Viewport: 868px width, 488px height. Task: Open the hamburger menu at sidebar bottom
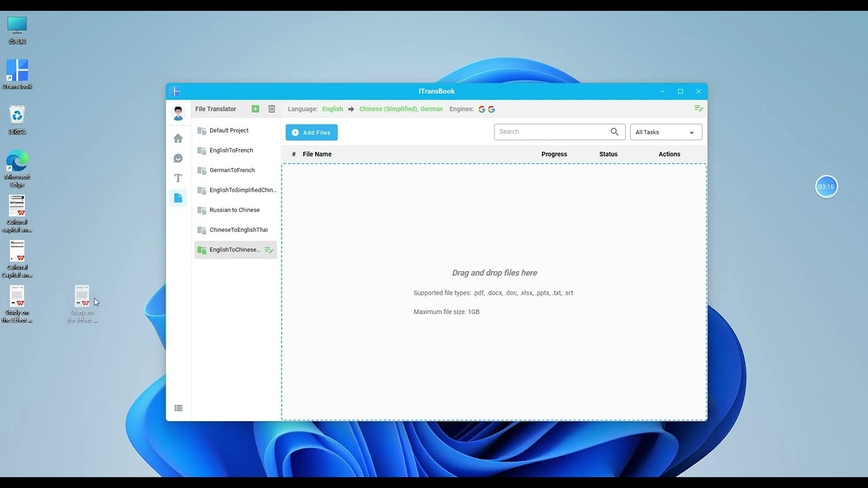coord(178,408)
